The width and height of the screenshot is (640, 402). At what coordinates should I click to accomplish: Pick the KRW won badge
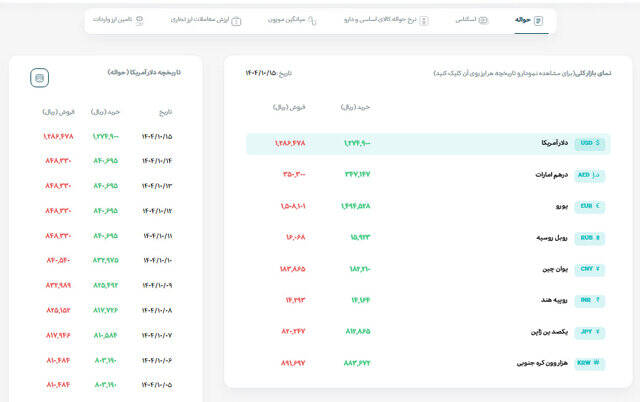click(x=589, y=362)
